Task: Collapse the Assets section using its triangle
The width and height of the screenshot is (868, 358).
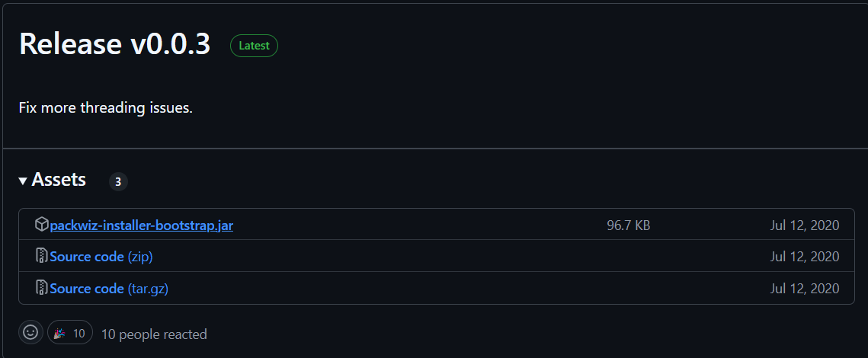Action: tap(23, 181)
